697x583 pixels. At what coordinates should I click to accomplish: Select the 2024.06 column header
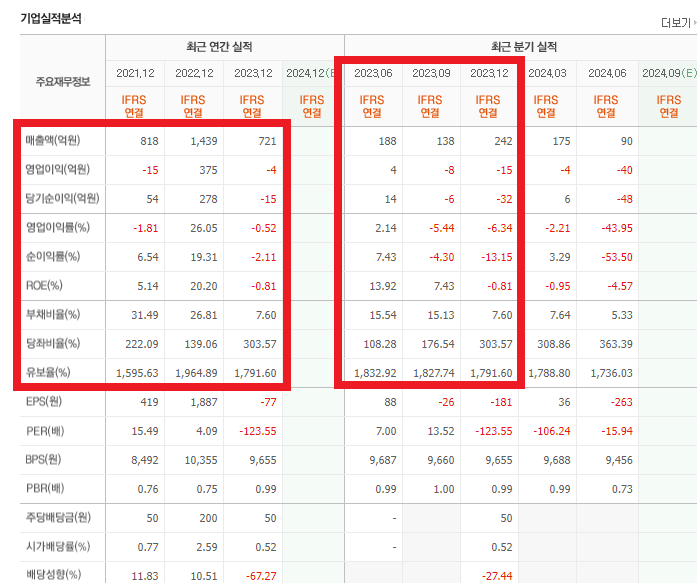(x=607, y=73)
